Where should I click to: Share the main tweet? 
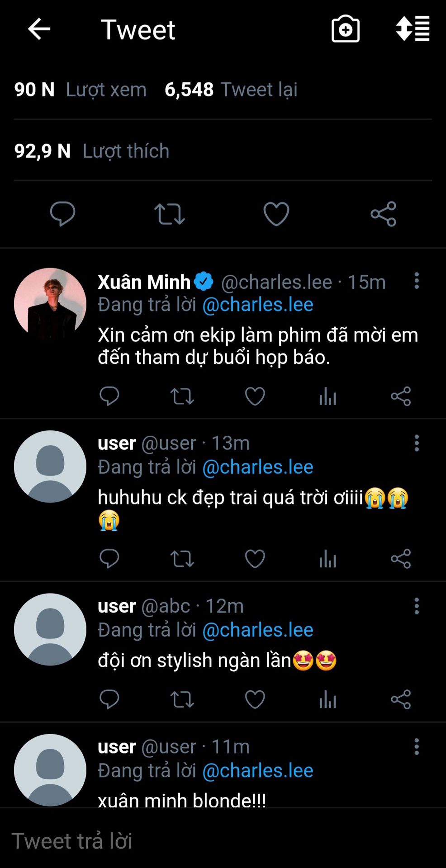tap(383, 214)
